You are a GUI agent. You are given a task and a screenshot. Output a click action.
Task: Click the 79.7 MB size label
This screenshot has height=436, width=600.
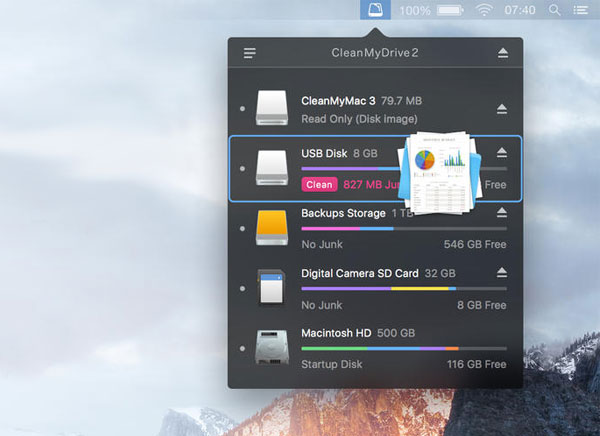point(401,101)
